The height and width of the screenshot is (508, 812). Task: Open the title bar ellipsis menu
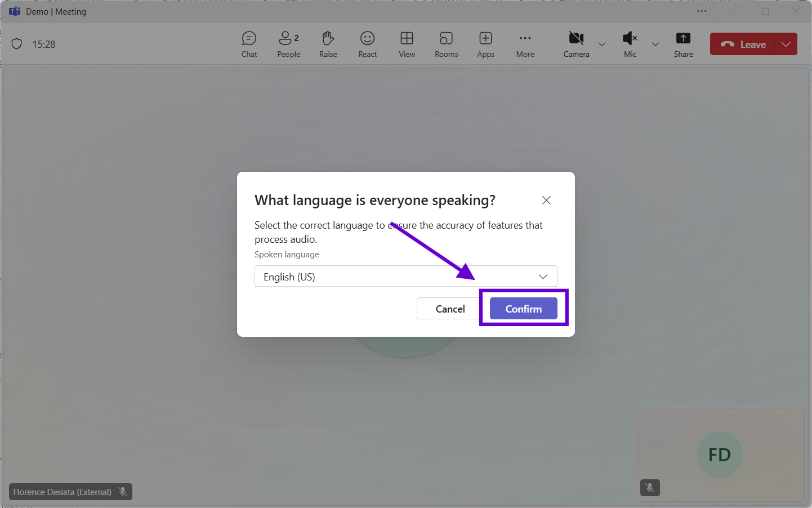click(702, 11)
